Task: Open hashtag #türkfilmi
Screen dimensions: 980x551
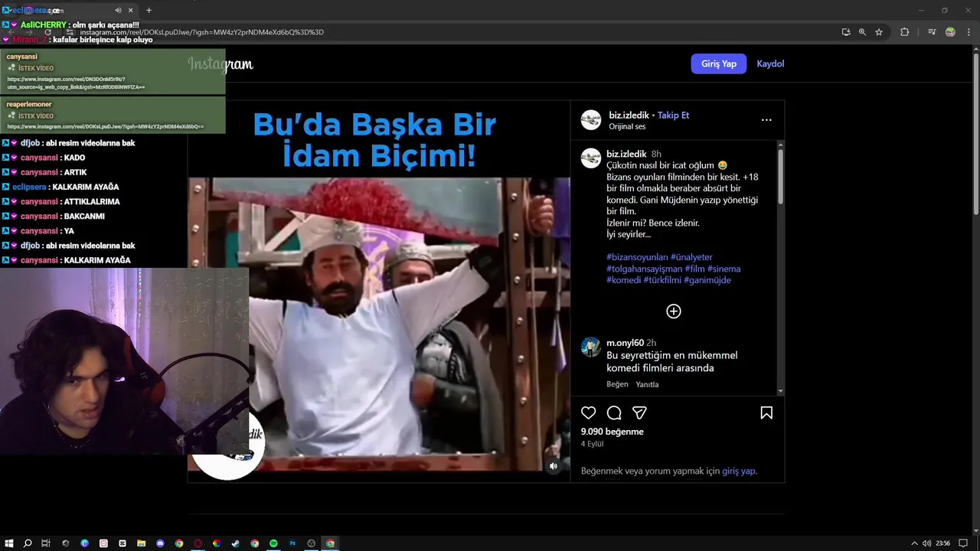Action: pos(662,280)
